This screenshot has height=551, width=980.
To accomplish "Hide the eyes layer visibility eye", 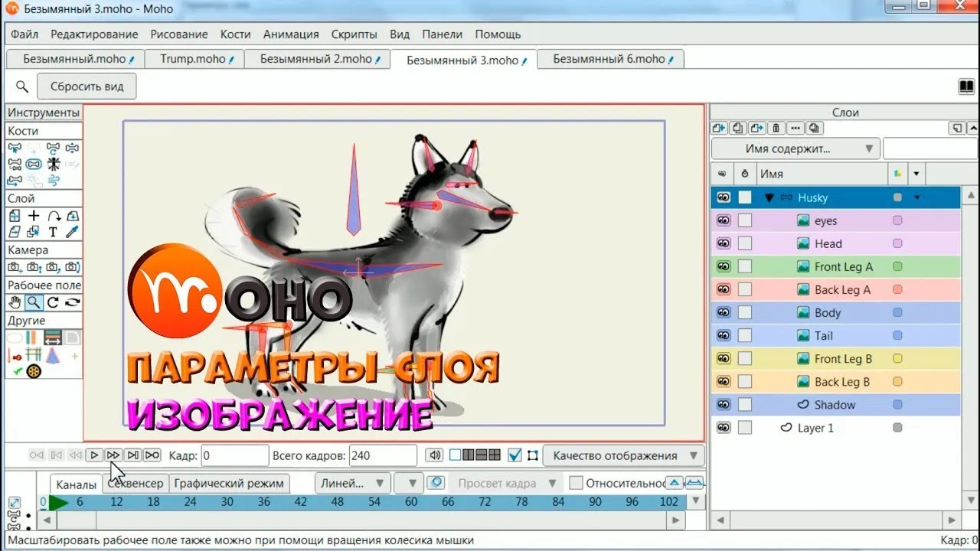I will pyautogui.click(x=724, y=220).
